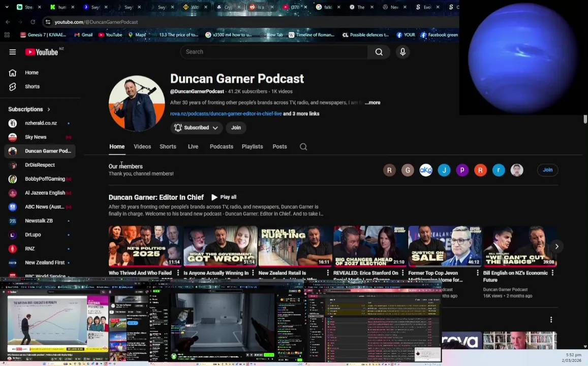588x366 pixels.
Task: Click Join button next to Subscribed
Action: click(x=236, y=128)
